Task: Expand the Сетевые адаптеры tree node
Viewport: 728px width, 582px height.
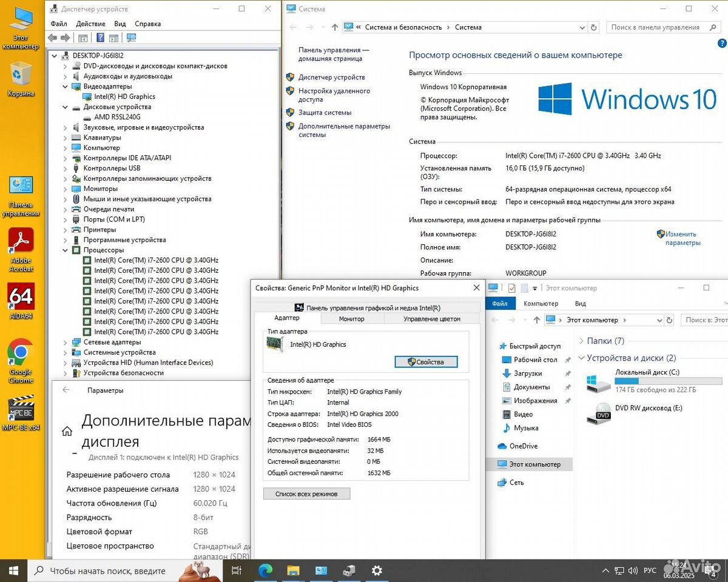Action: 66,342
